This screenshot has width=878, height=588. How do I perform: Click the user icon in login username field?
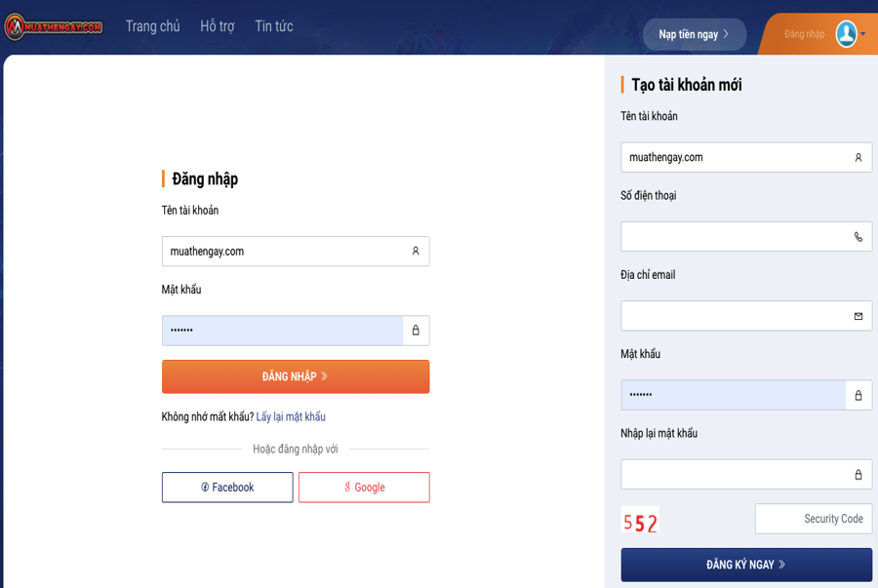coord(416,252)
